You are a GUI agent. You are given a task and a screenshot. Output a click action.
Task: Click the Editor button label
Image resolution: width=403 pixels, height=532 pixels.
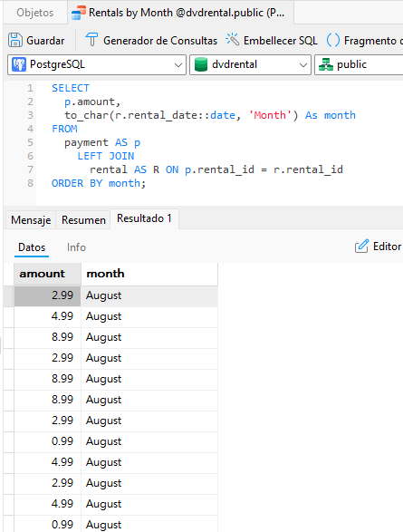(x=387, y=247)
